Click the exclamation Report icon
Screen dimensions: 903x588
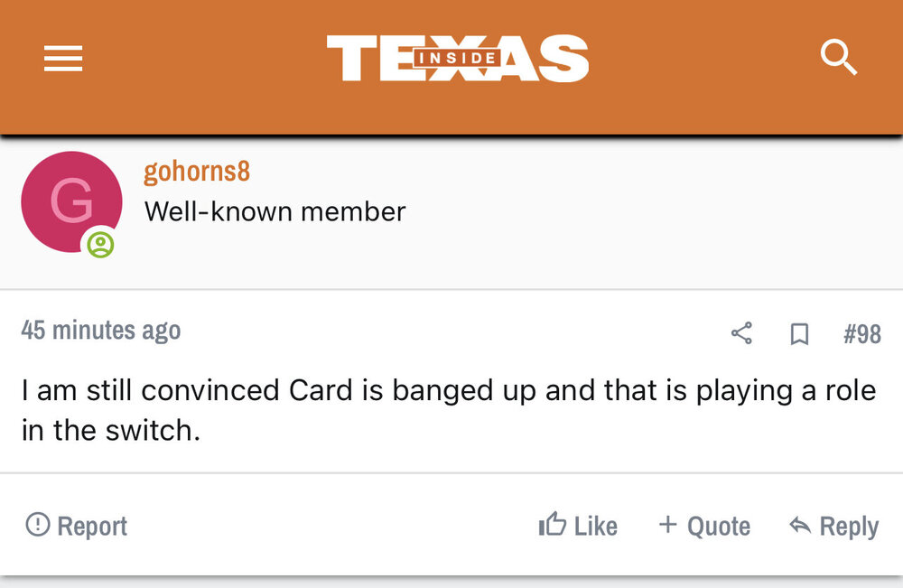point(38,525)
